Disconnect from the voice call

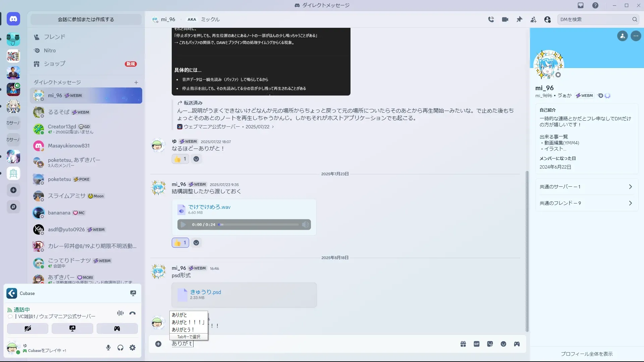[x=132, y=313]
